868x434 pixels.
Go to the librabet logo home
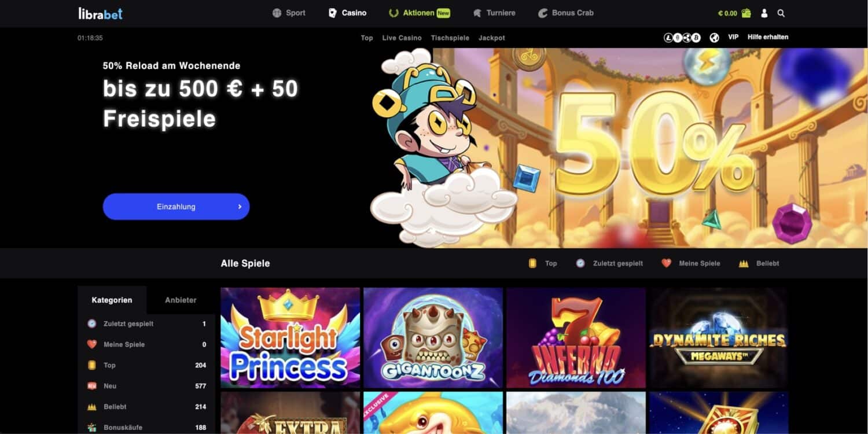[101, 13]
